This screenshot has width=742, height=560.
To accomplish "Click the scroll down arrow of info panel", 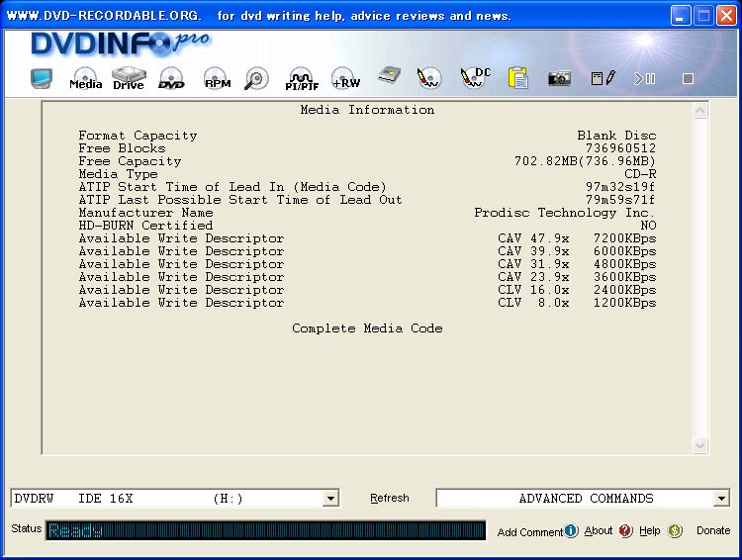I will [699, 445].
